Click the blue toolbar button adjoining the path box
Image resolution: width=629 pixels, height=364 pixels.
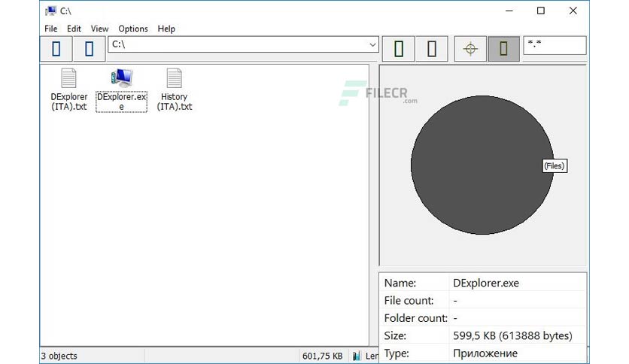89,48
